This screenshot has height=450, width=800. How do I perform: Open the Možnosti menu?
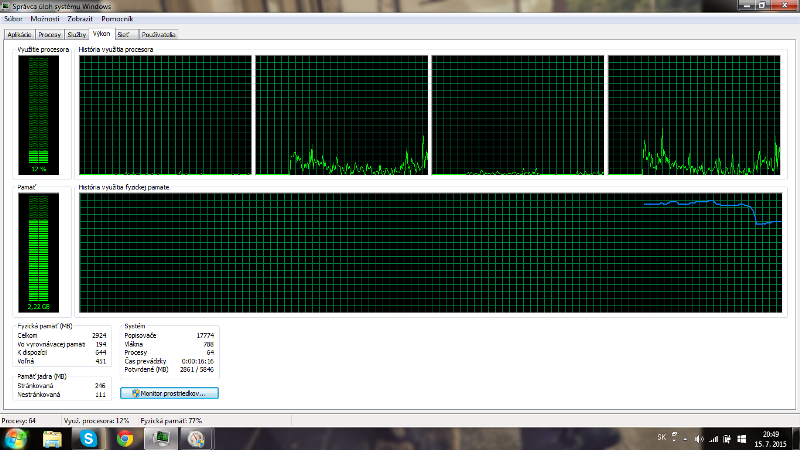(x=44, y=19)
